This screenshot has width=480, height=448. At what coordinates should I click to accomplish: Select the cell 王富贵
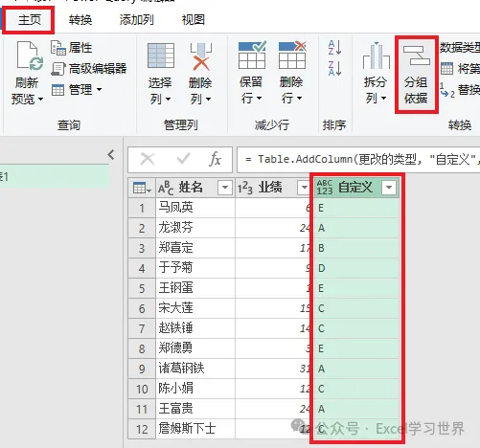tap(195, 409)
